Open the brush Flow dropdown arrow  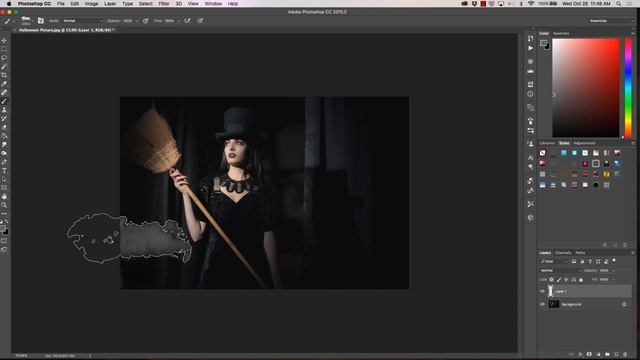[x=179, y=20]
